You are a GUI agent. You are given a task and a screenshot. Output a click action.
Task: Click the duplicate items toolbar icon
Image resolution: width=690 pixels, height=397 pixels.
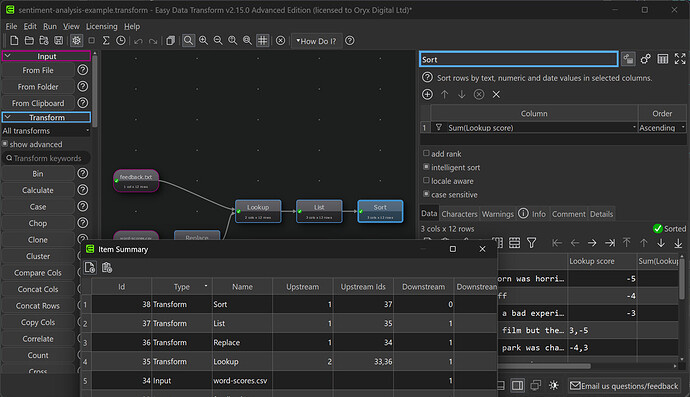tap(170, 41)
